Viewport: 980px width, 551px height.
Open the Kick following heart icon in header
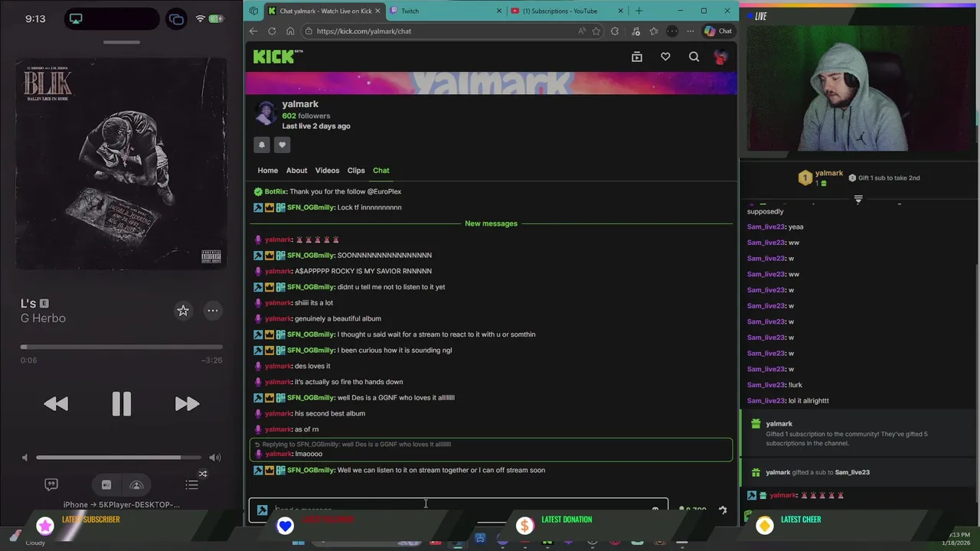(x=665, y=57)
